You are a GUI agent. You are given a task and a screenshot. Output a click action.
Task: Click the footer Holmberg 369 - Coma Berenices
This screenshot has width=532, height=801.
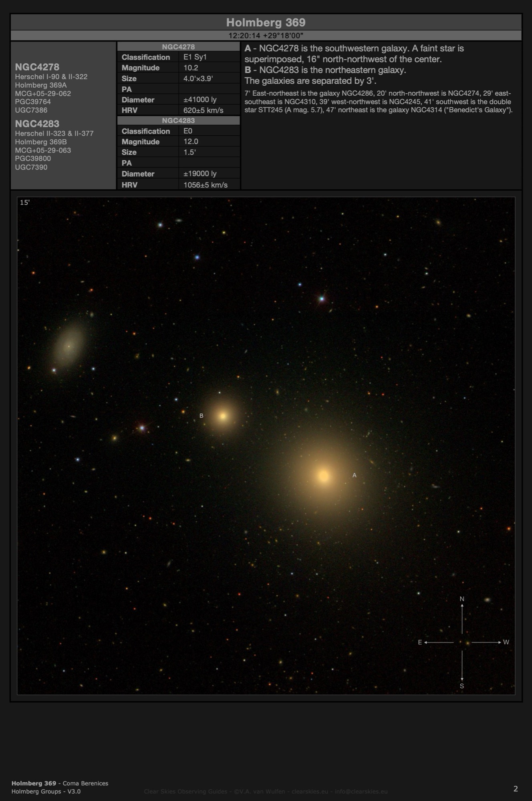tap(60, 783)
